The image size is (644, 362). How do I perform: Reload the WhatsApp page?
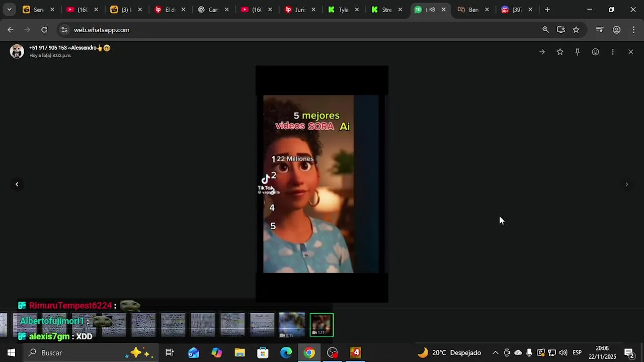(x=44, y=30)
